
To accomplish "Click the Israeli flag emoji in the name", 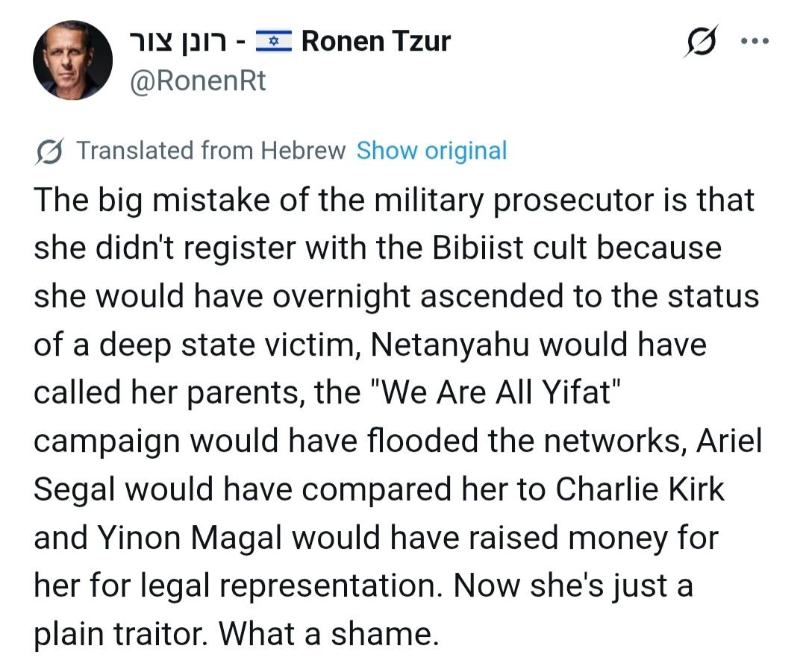I will pyautogui.click(x=274, y=41).
